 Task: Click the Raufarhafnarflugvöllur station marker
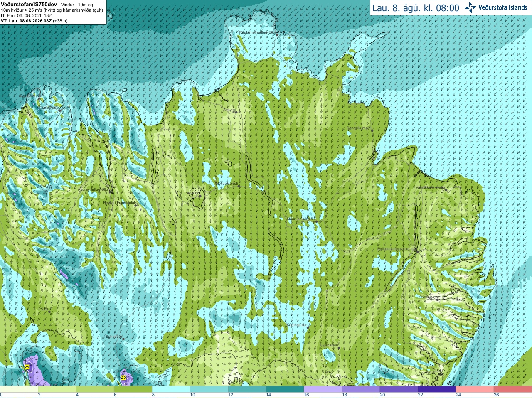coord(277,35)
